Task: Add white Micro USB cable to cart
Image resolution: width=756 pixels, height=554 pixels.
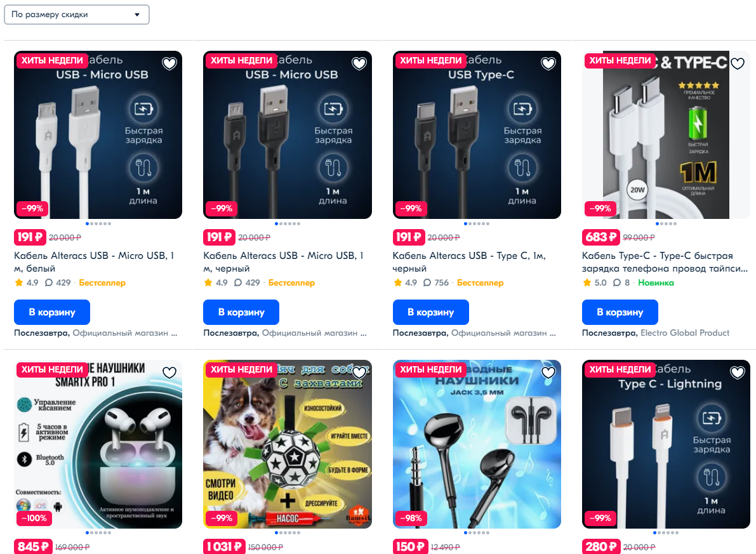Action: [x=52, y=312]
